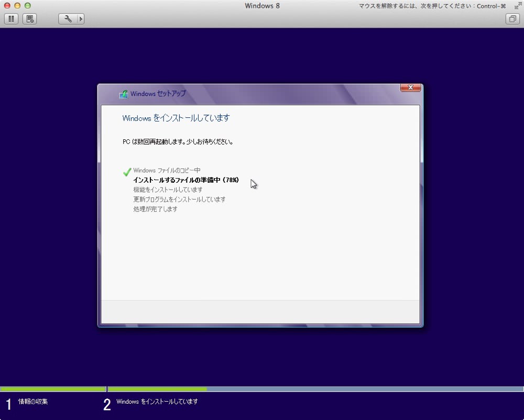Image resolution: width=524 pixels, height=420 pixels.
Task: Click the Windows をインストールしています heading
Action: [176, 118]
